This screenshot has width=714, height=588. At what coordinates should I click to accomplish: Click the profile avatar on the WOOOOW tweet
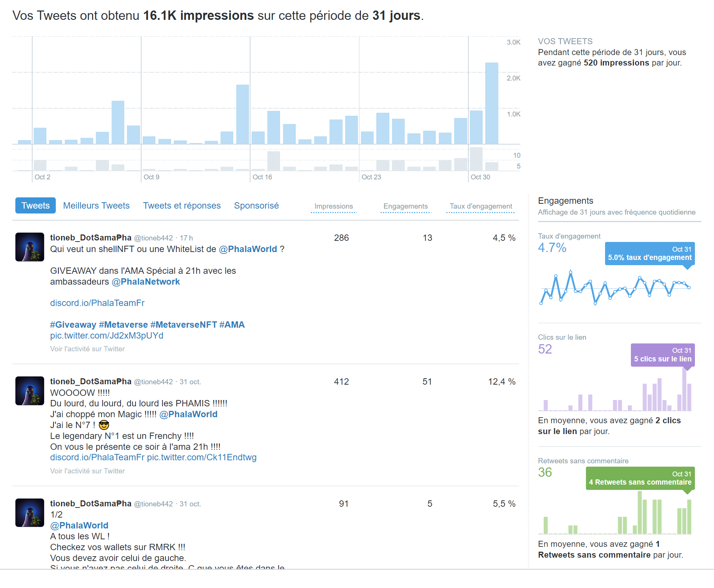point(29,391)
